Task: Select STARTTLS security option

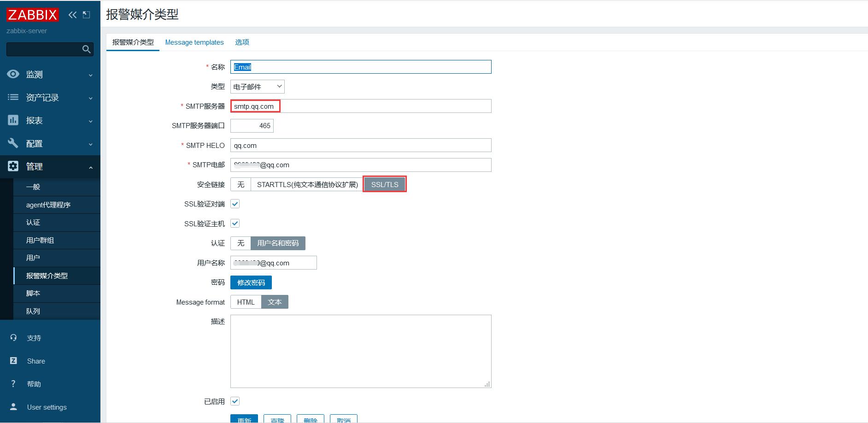Action: point(307,184)
